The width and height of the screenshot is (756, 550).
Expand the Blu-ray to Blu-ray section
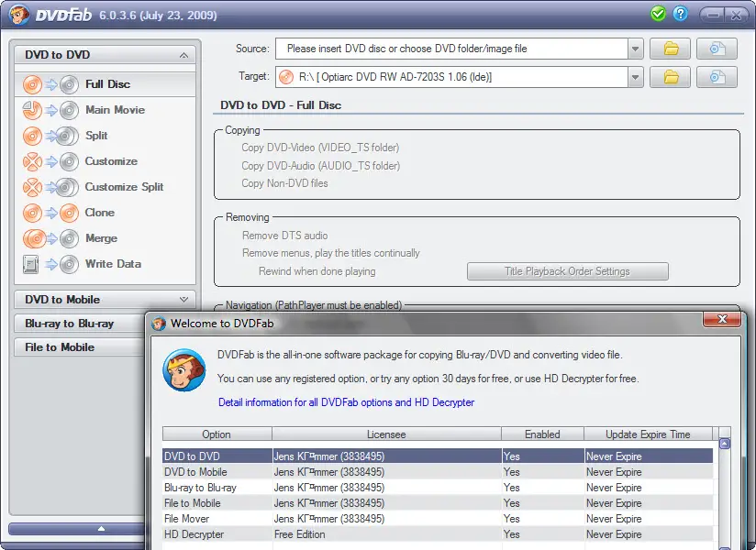[x=80, y=324]
